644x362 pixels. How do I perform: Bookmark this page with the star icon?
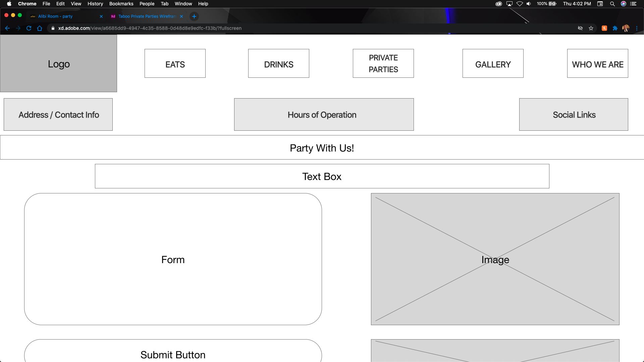[591, 28]
